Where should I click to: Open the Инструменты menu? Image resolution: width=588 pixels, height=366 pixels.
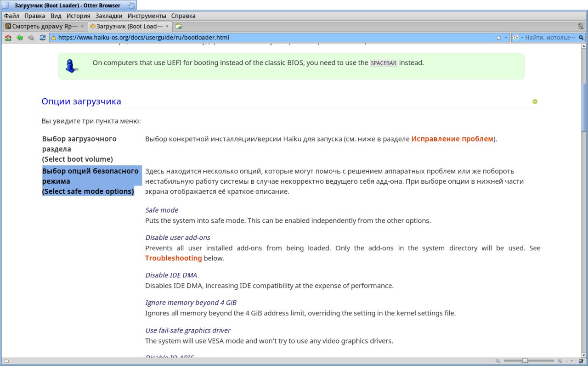(147, 16)
